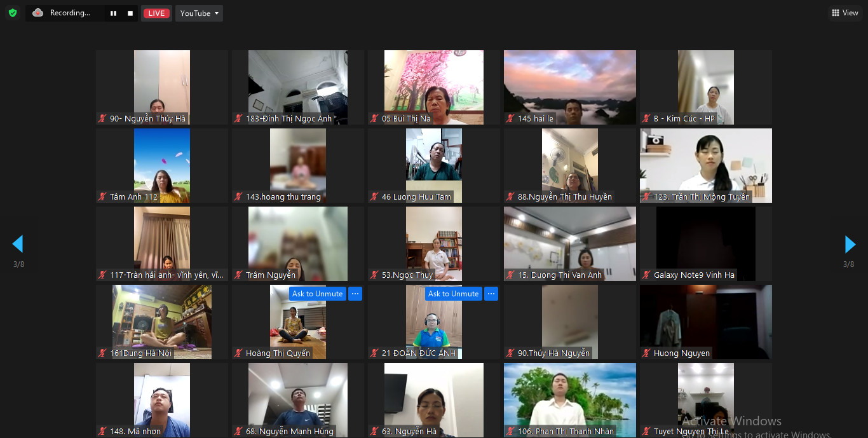Screen dimensions: 868x438
Task: Select the 68. Nguyễn Mạnh Hùng video tile
Action: (298, 400)
